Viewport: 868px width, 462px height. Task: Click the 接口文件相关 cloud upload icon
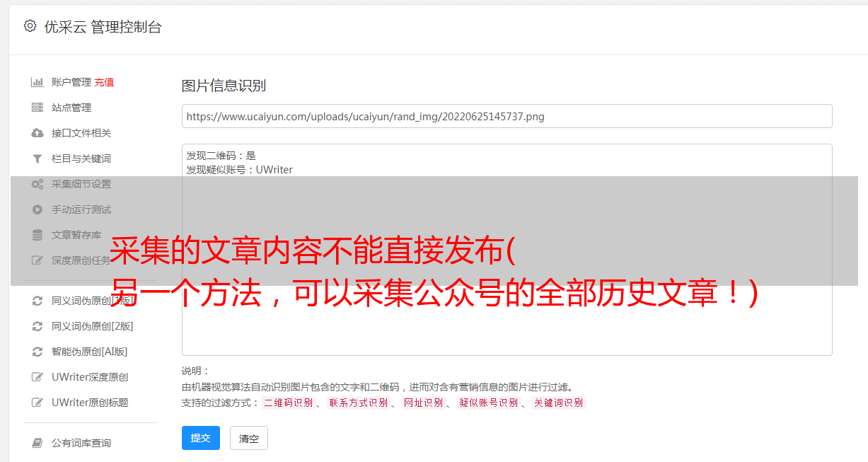click(x=37, y=133)
